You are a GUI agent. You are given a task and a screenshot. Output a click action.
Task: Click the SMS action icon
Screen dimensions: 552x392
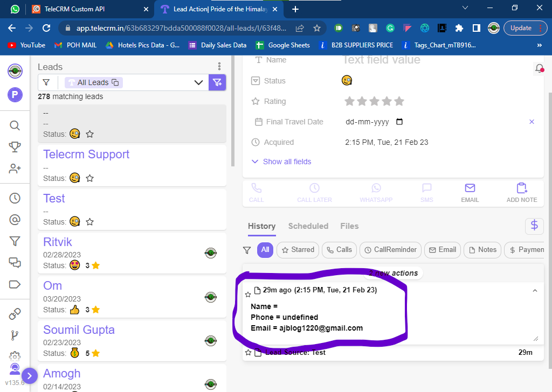(x=426, y=192)
